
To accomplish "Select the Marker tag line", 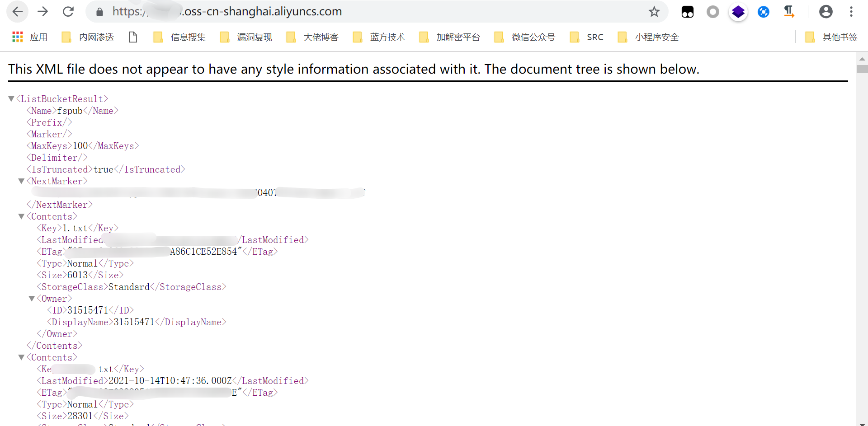I will tap(49, 134).
